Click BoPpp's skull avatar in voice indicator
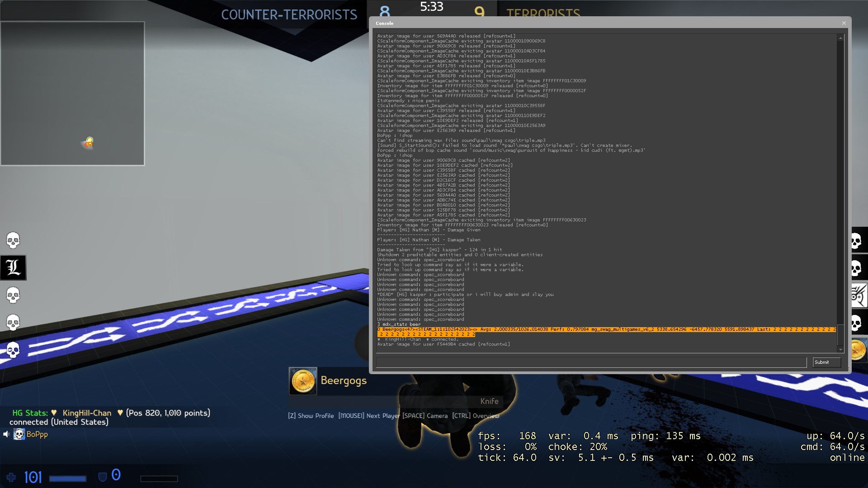Image resolution: width=868 pixels, height=488 pixels. click(19, 434)
